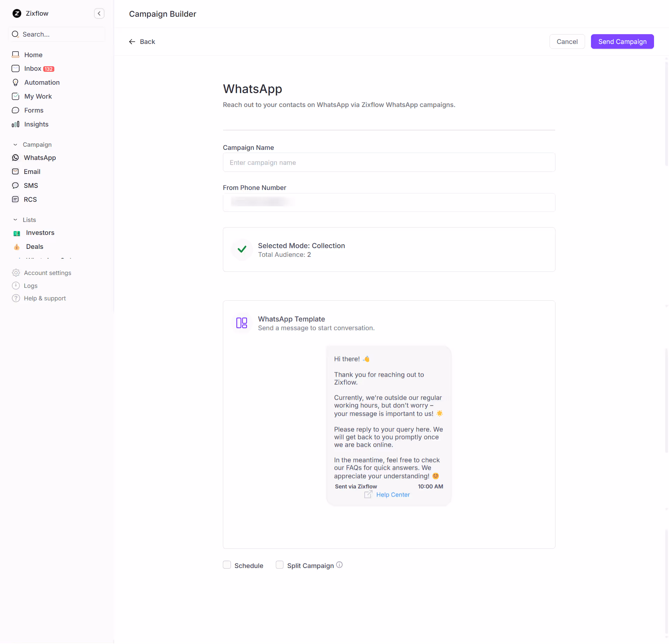
Task: Click the Enter campaign name field
Action: coord(389,162)
